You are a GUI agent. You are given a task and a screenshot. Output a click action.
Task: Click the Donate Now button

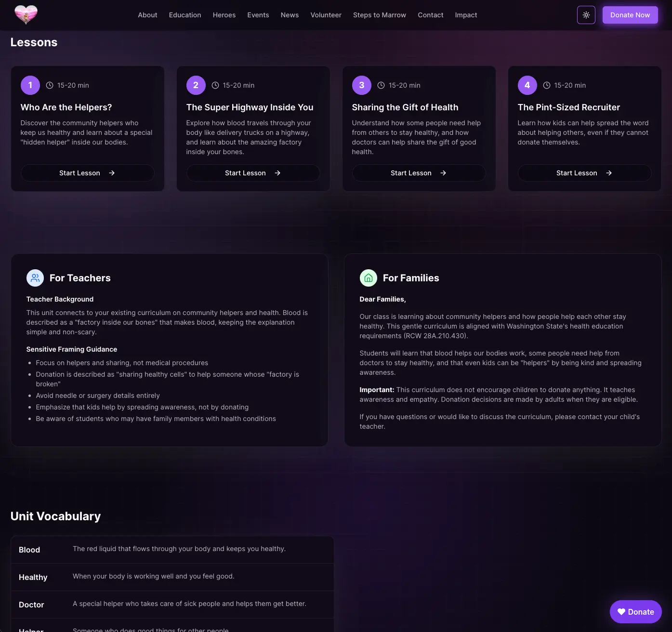(x=630, y=15)
